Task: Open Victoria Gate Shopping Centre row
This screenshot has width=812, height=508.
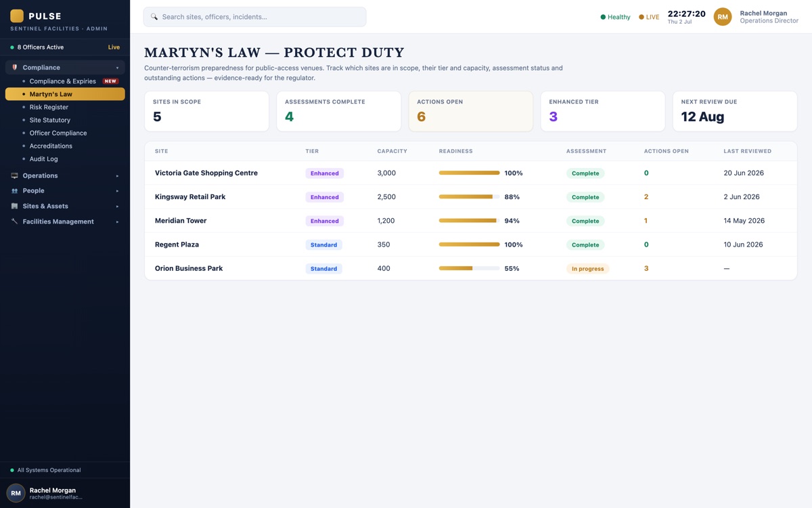Action: [471, 173]
